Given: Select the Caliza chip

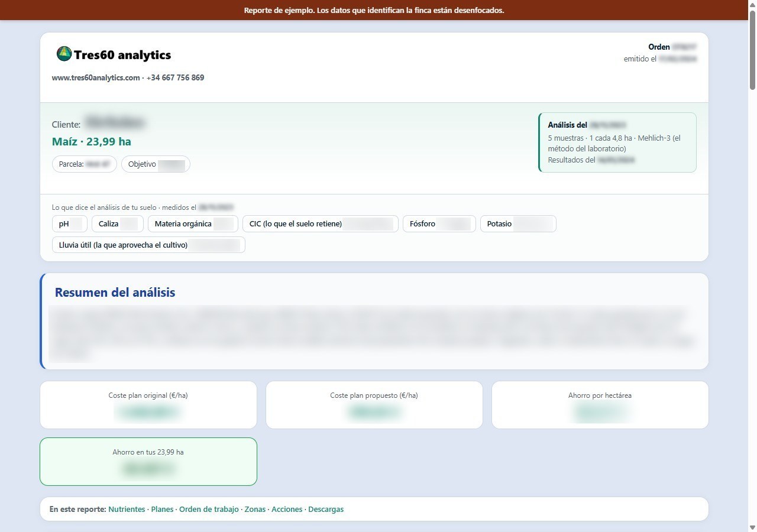Looking at the screenshot, I should coord(117,224).
